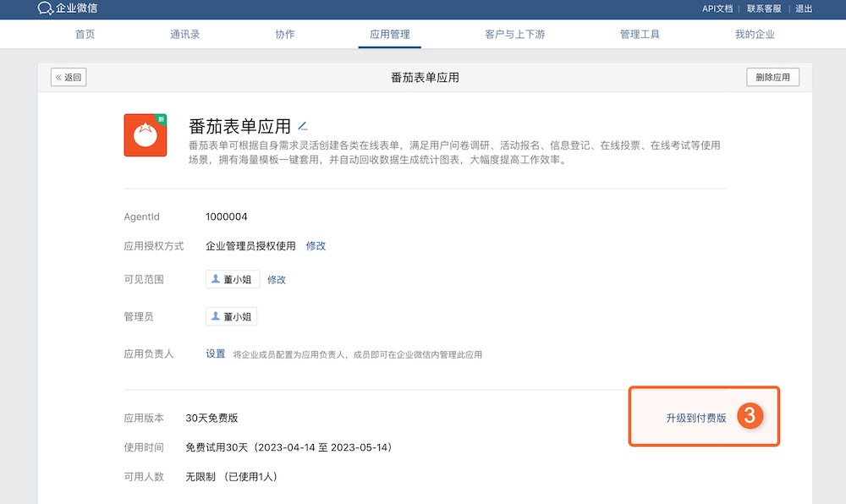The image size is (846, 504).
Task: Click the 升级到付费版 link
Action: pos(696,418)
